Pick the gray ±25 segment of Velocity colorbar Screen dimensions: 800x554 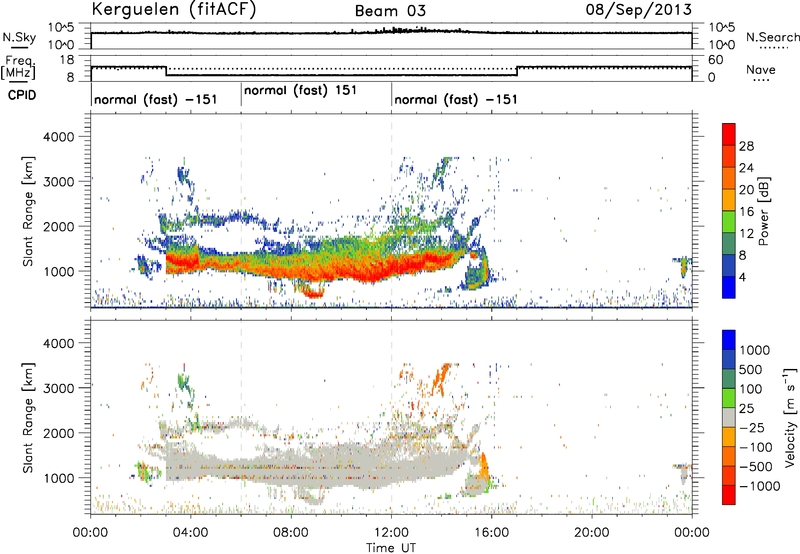tap(729, 418)
